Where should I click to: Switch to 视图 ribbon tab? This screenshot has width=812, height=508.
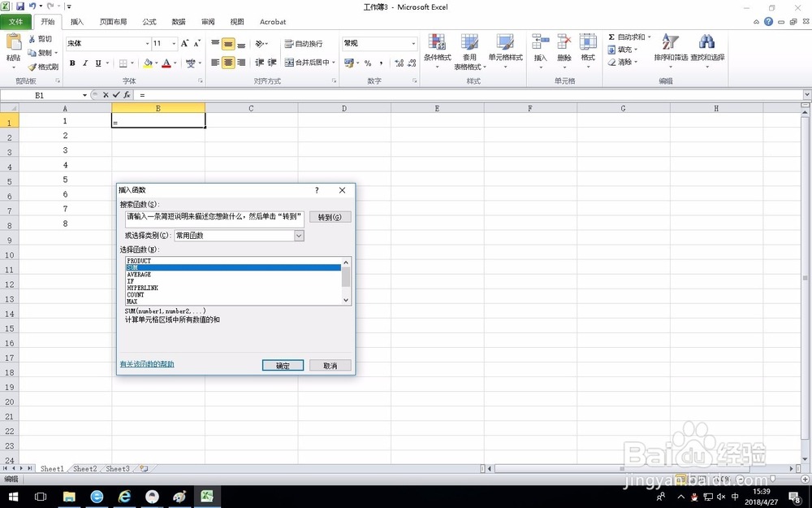237,22
